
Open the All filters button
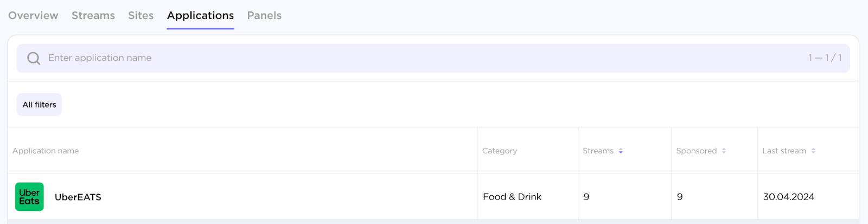39,105
